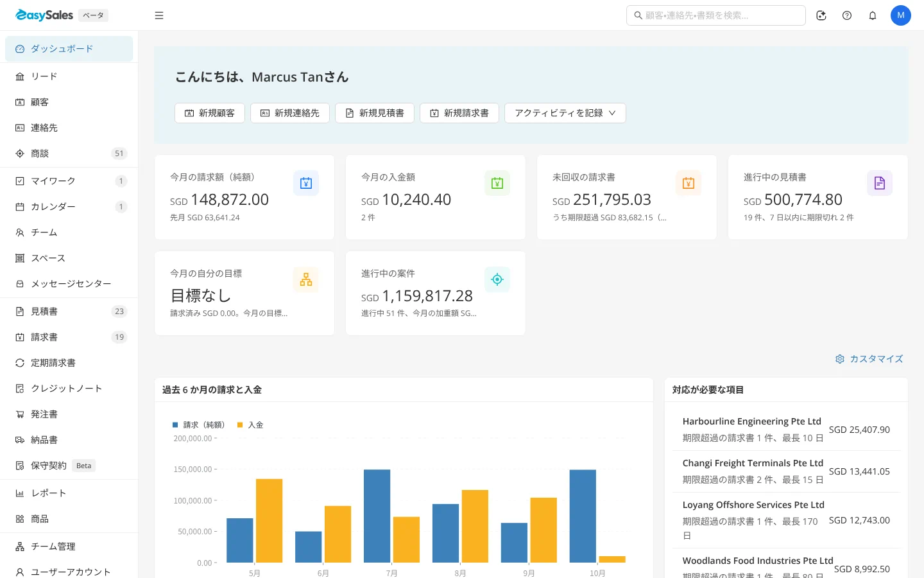Open 保守契約 Beta in the sidebar
This screenshot has height=578, width=924.
(69, 466)
